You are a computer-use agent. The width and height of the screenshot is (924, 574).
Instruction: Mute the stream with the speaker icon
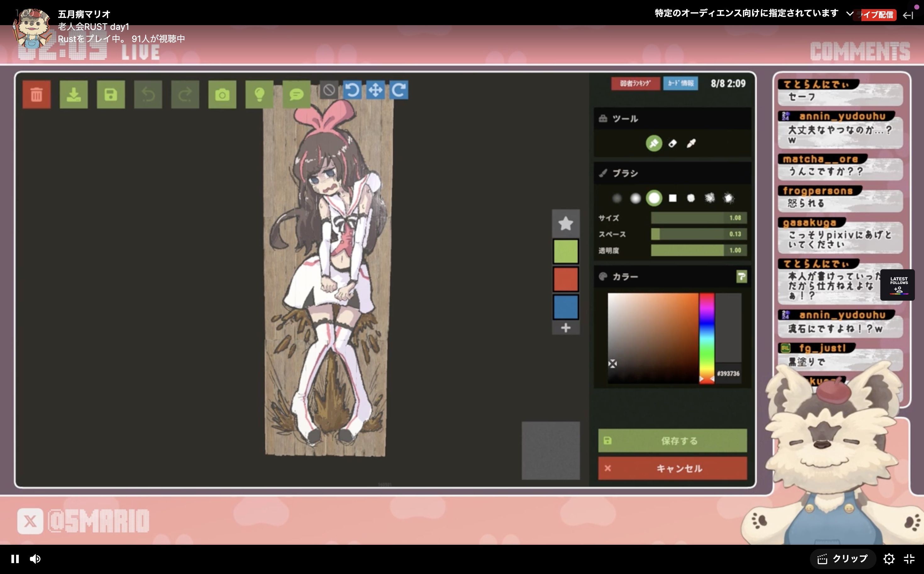(35, 559)
